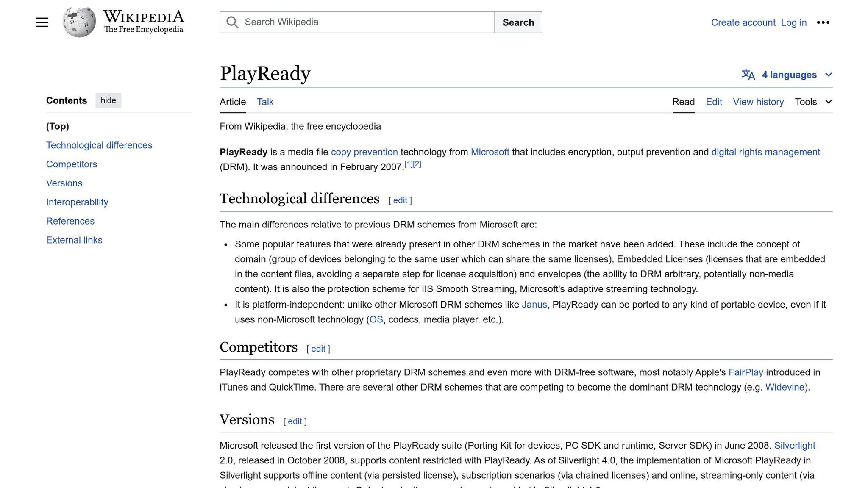
Task: Expand the Tools dropdown menu
Action: [813, 102]
